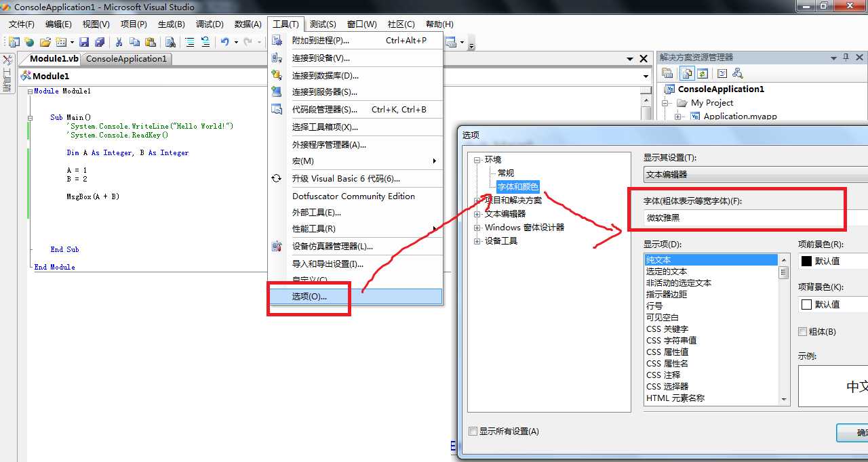
Task: Select ConsoleApplication1 project in Solution Explorer
Action: 721,89
